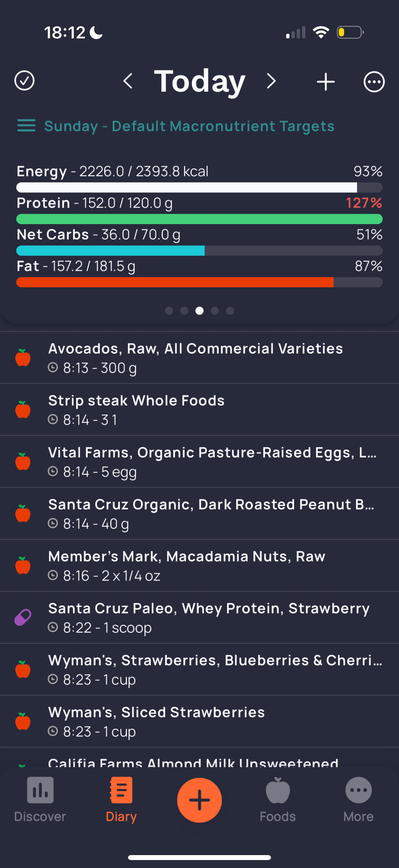Tap the Diary notebook icon
The image size is (399, 868).
pyautogui.click(x=121, y=790)
